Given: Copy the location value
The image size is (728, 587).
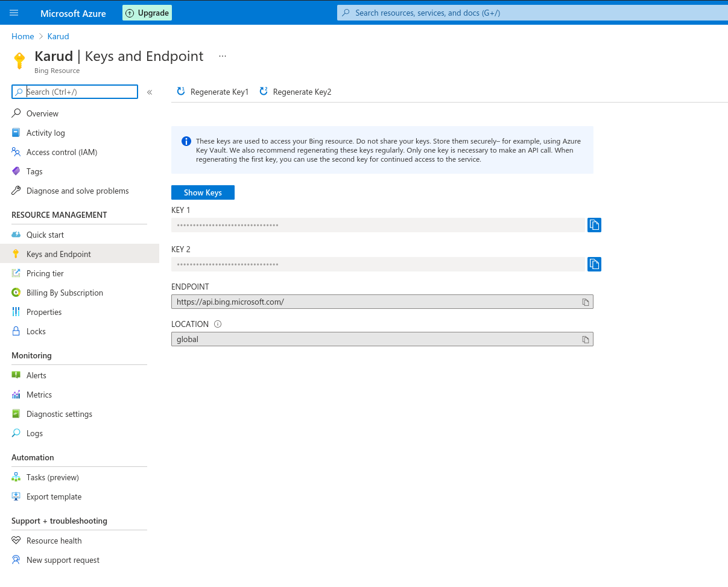Looking at the screenshot, I should (x=585, y=340).
